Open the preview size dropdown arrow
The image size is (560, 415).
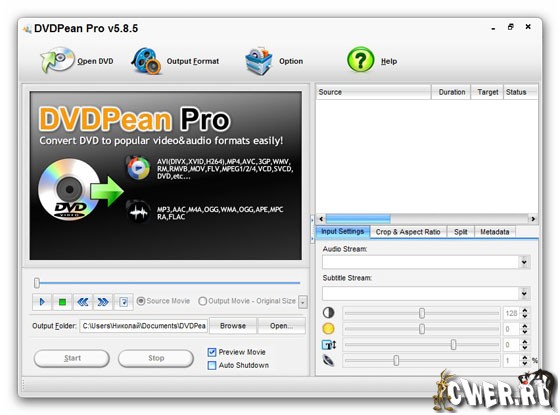(303, 302)
